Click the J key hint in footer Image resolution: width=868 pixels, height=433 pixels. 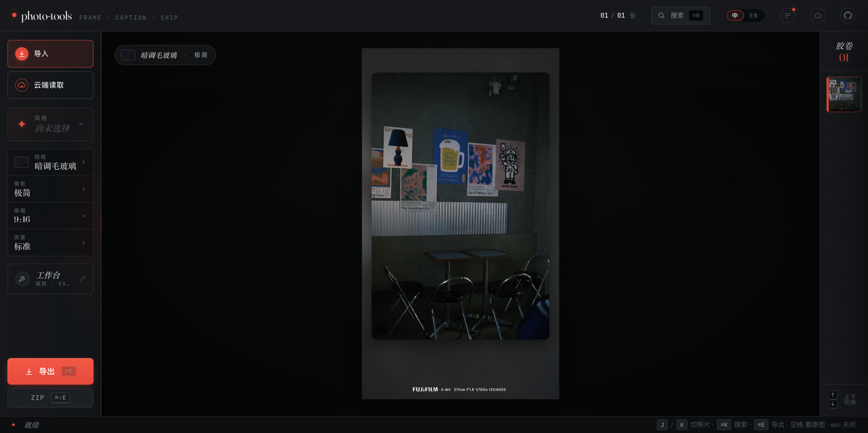pyautogui.click(x=662, y=425)
